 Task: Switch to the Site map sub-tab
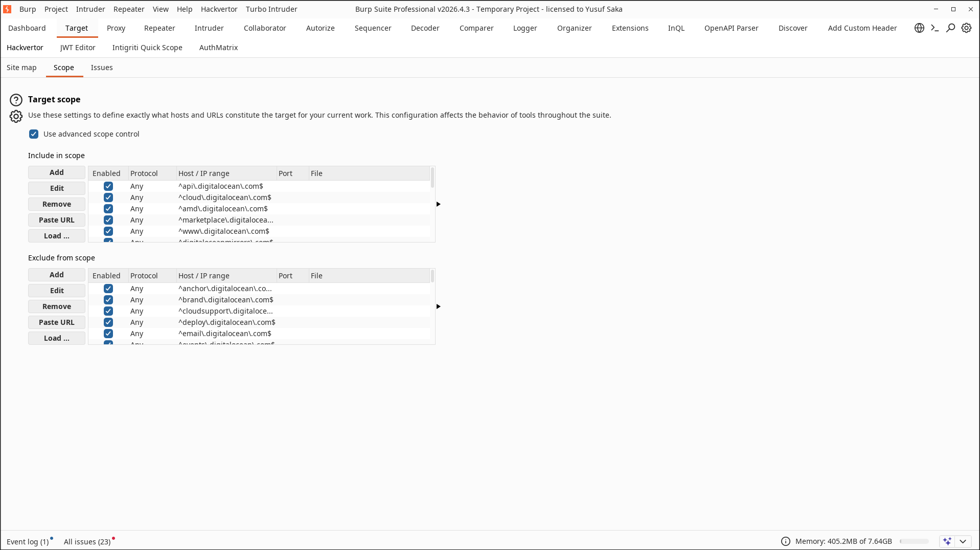[x=21, y=68]
